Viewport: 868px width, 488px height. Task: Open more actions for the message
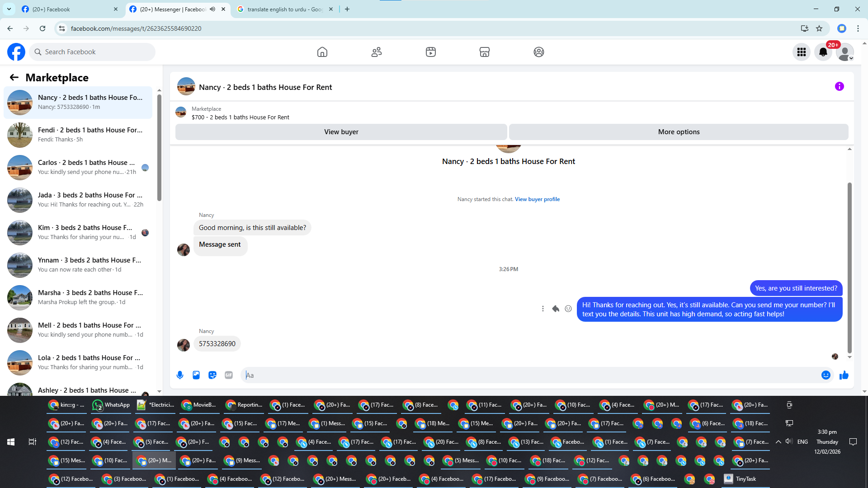[542, 309]
